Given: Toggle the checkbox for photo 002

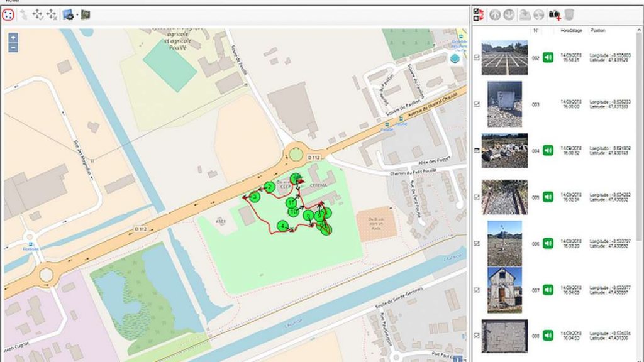Looking at the screenshot, I should [x=477, y=58].
